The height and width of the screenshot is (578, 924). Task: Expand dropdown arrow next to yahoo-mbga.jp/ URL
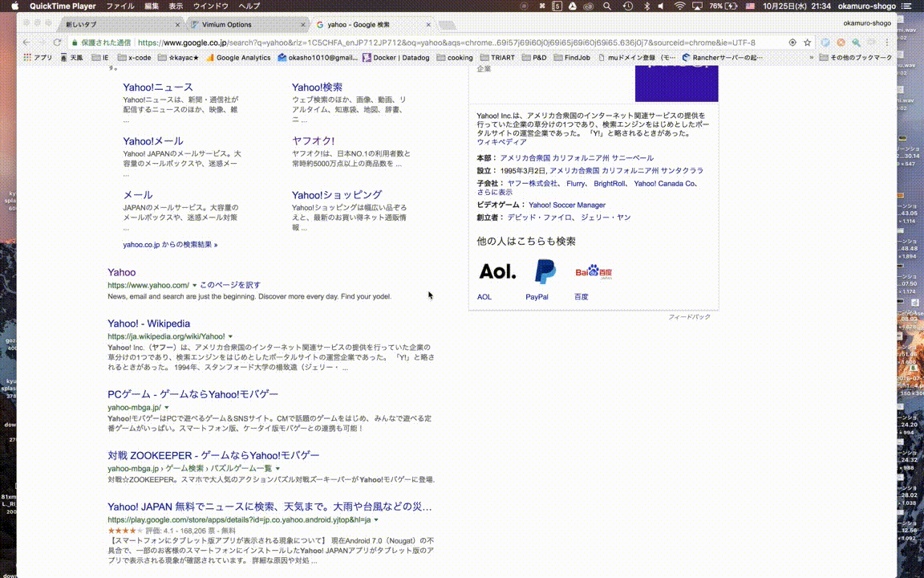click(167, 408)
